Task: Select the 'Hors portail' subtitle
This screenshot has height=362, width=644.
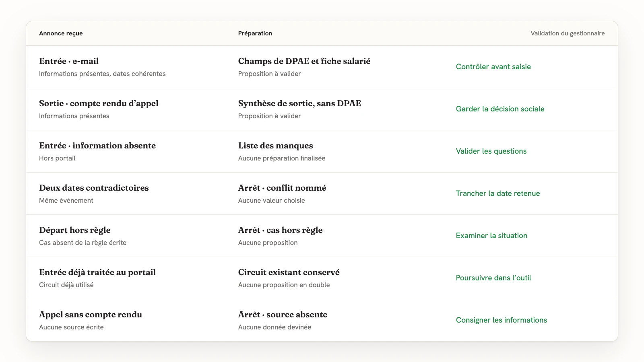Action: click(x=57, y=158)
